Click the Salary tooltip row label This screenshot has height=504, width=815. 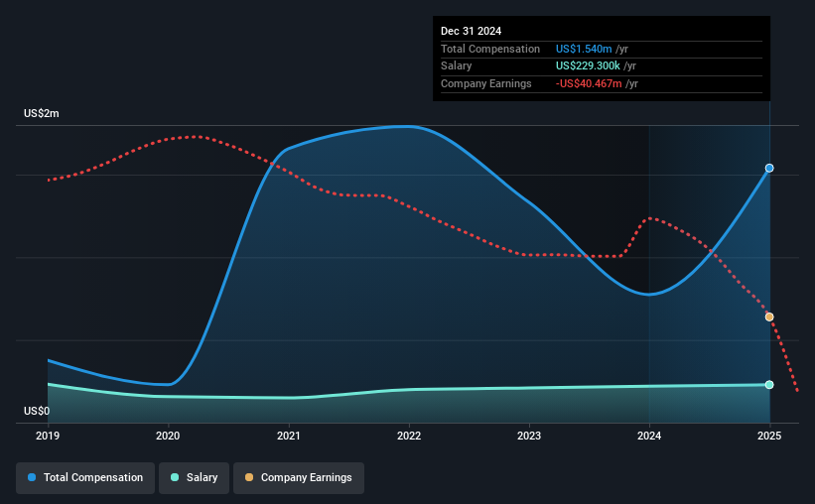(457, 66)
